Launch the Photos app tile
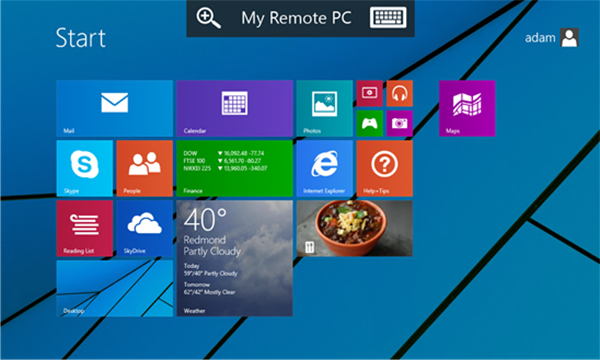 tap(324, 108)
